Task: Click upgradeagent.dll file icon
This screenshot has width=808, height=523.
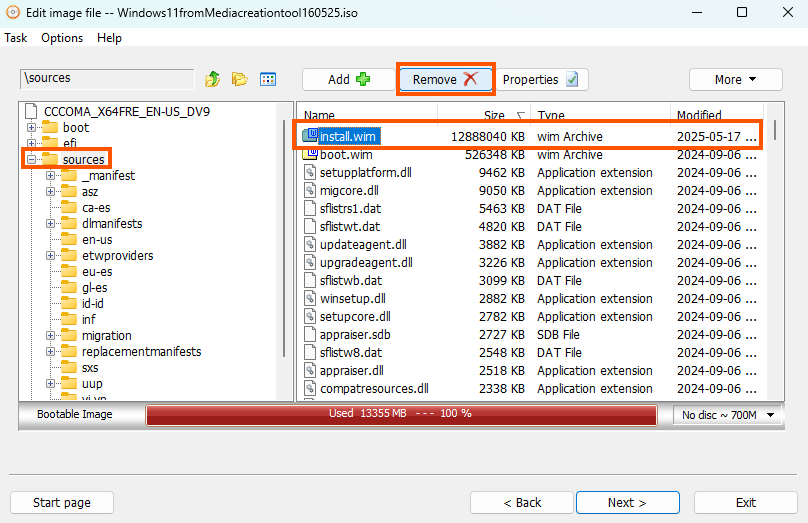Action: point(310,262)
